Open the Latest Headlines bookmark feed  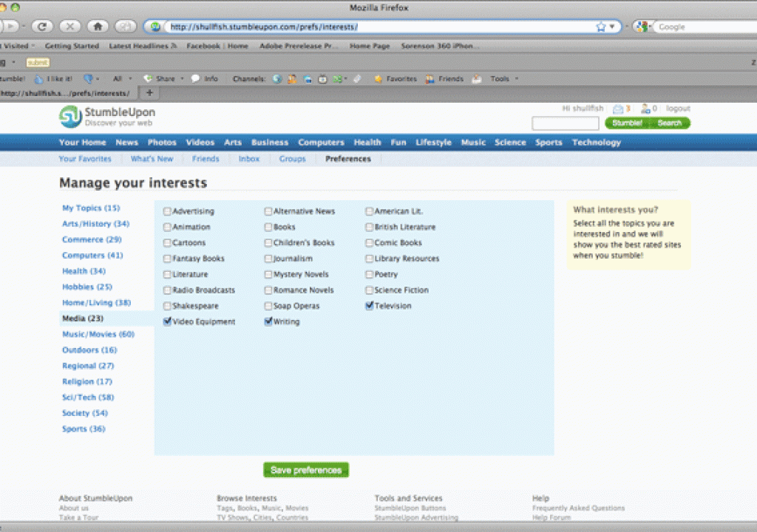pyautogui.click(x=143, y=46)
